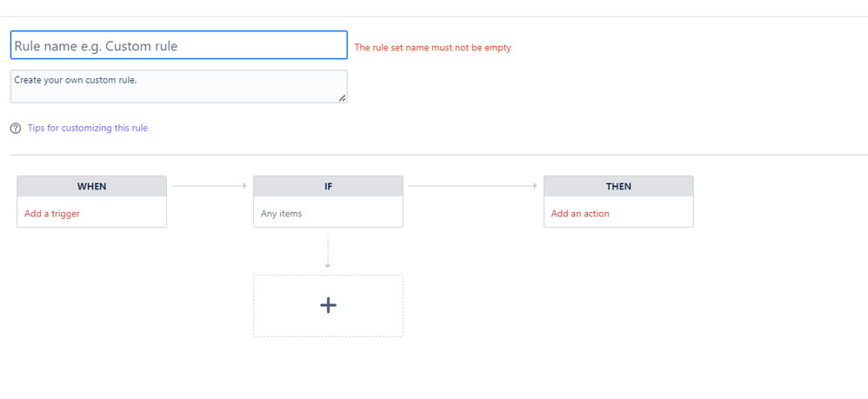The height and width of the screenshot is (399, 868).
Task: Click the question mark help icon
Action: 16,129
